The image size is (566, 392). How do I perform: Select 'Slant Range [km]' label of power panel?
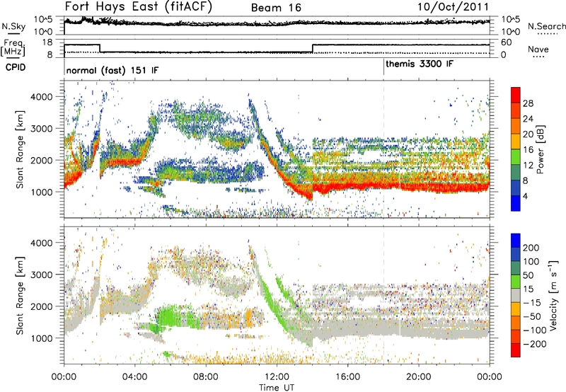pyautogui.click(x=21, y=149)
